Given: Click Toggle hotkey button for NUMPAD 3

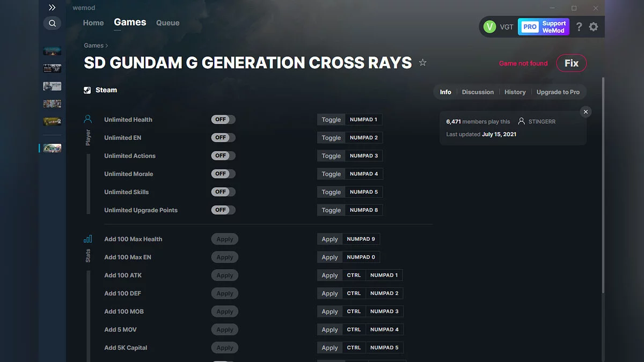Looking at the screenshot, I should tap(331, 156).
